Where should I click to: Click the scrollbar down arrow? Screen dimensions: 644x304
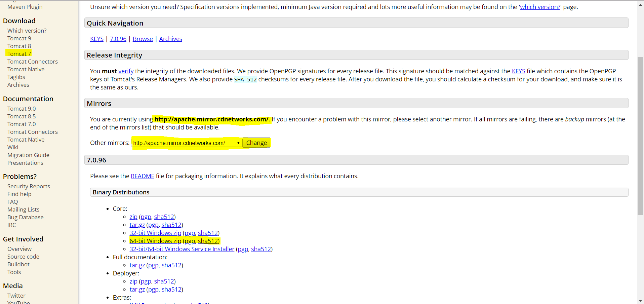(x=640, y=301)
